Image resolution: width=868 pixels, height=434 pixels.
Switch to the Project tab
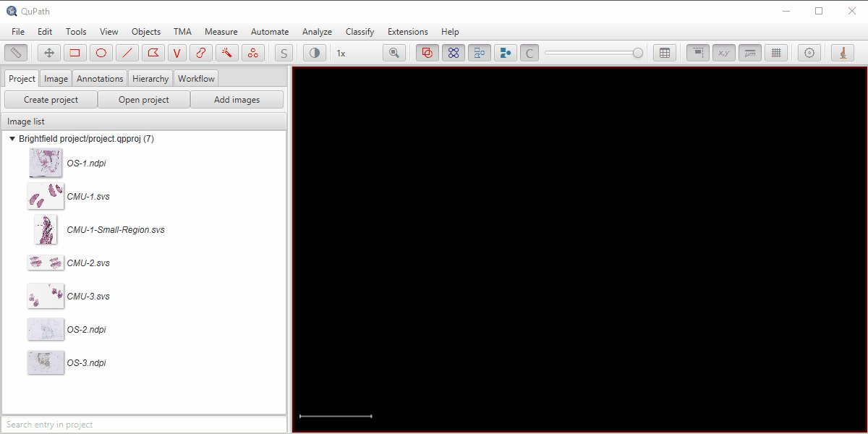click(22, 78)
